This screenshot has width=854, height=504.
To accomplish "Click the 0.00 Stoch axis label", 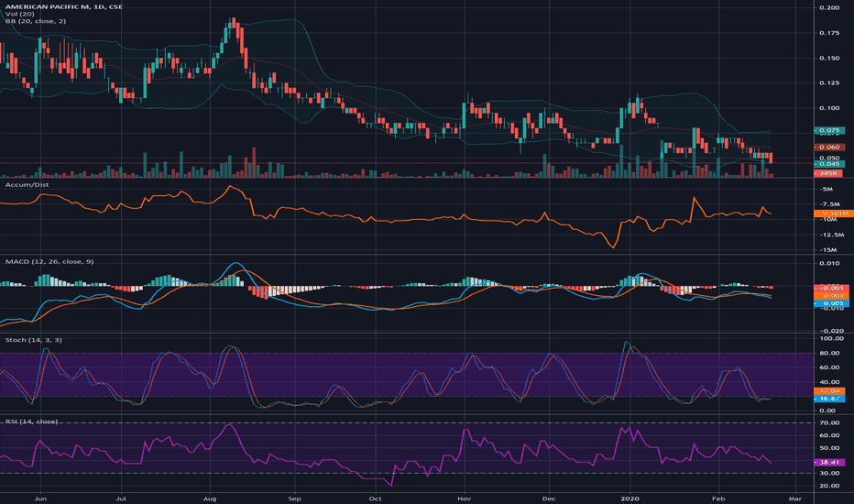I will [827, 411].
